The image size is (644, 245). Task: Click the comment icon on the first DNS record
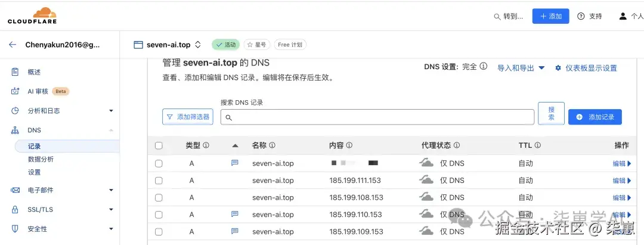pyautogui.click(x=235, y=163)
